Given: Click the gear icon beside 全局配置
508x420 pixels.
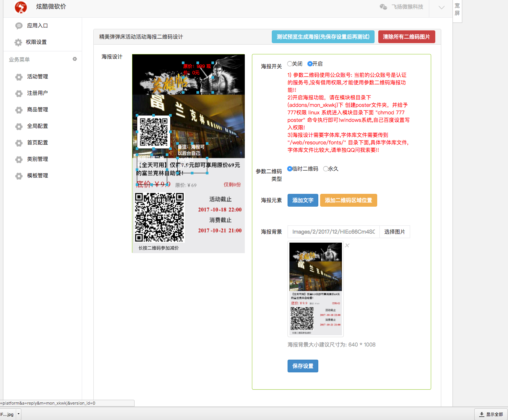Looking at the screenshot, I should click(x=19, y=126).
